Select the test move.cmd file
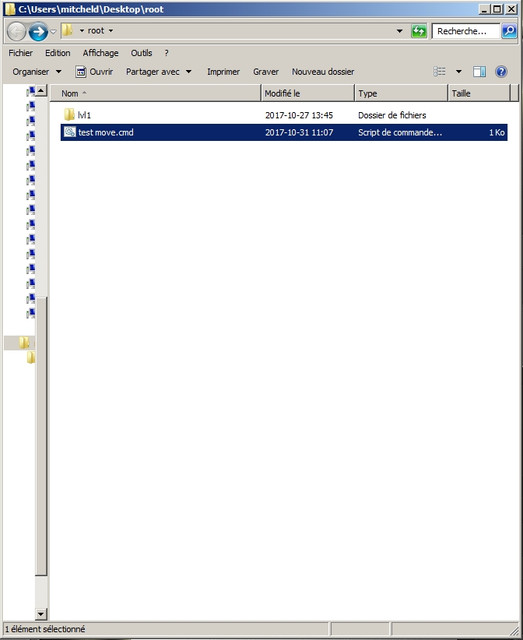Viewport: 523px width, 640px height. pyautogui.click(x=284, y=132)
